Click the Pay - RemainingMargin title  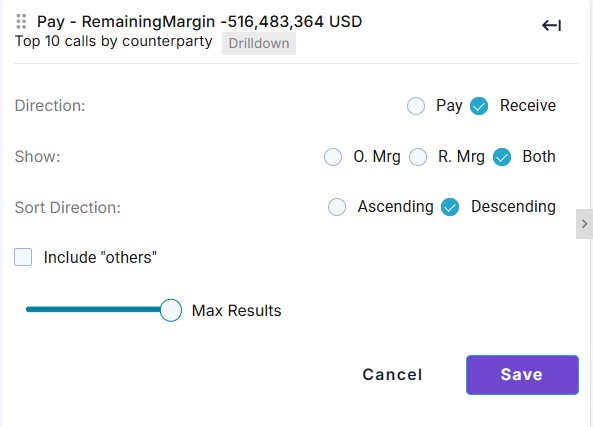tap(199, 22)
